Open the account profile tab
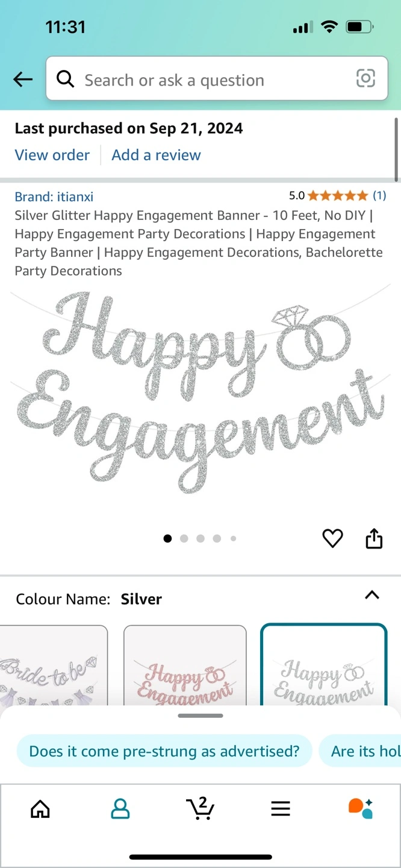401x868 pixels. [x=120, y=809]
